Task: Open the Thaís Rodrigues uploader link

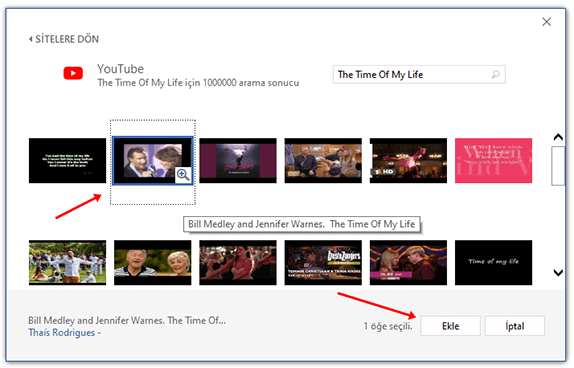Action: (x=62, y=332)
